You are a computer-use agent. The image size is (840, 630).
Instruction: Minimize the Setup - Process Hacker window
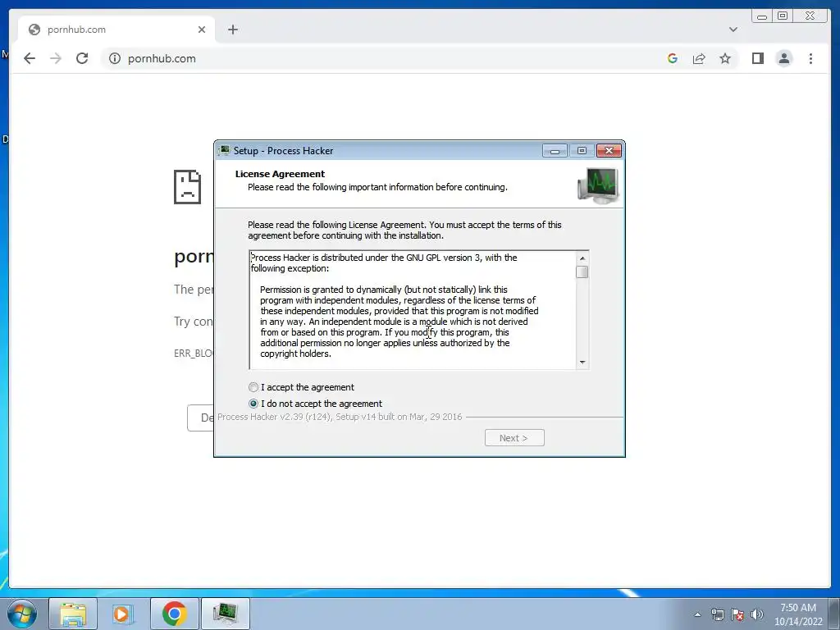[x=555, y=151]
